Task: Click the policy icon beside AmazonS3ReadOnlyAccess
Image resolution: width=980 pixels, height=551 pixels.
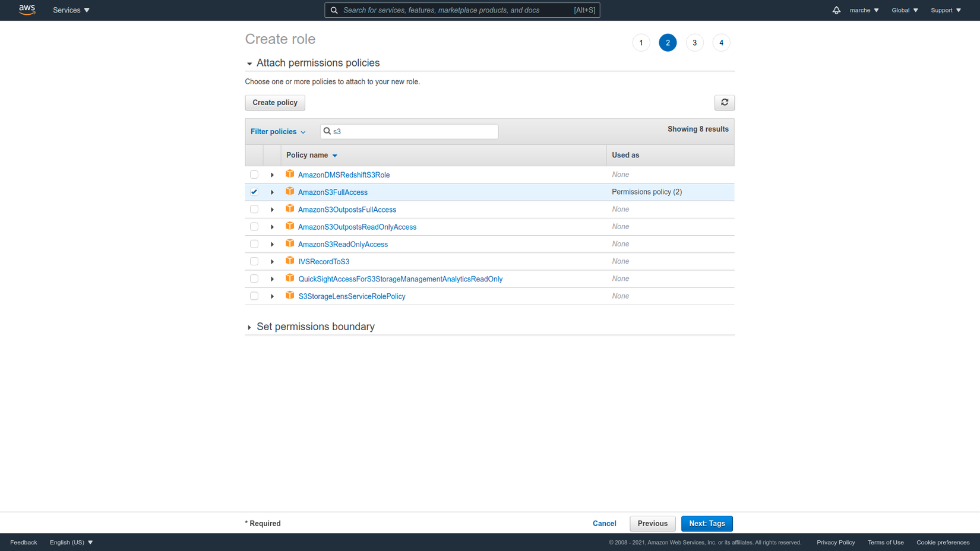Action: pos(290,243)
